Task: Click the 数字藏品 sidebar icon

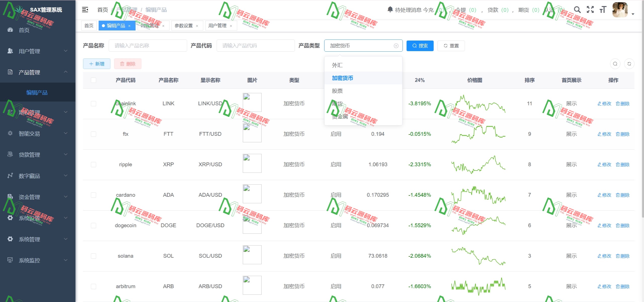Action: coord(10,176)
